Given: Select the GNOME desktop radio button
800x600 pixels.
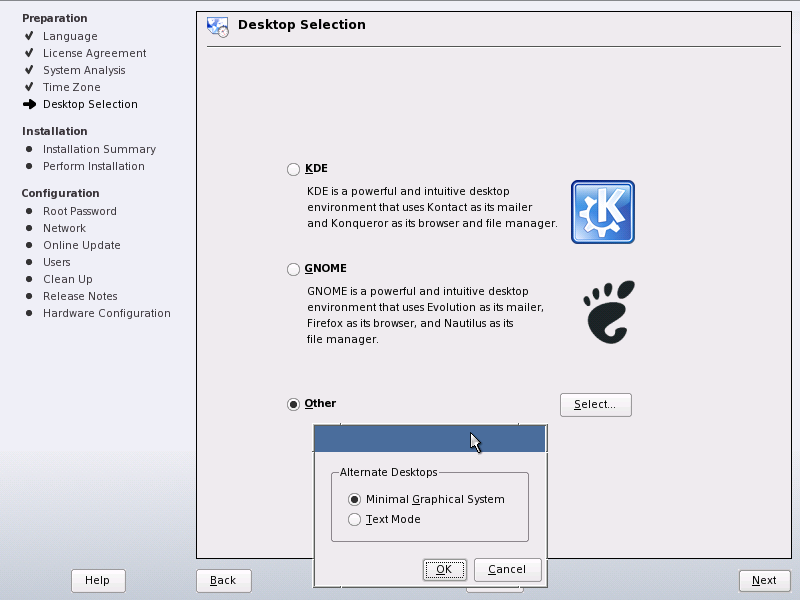Looking at the screenshot, I should [293, 269].
